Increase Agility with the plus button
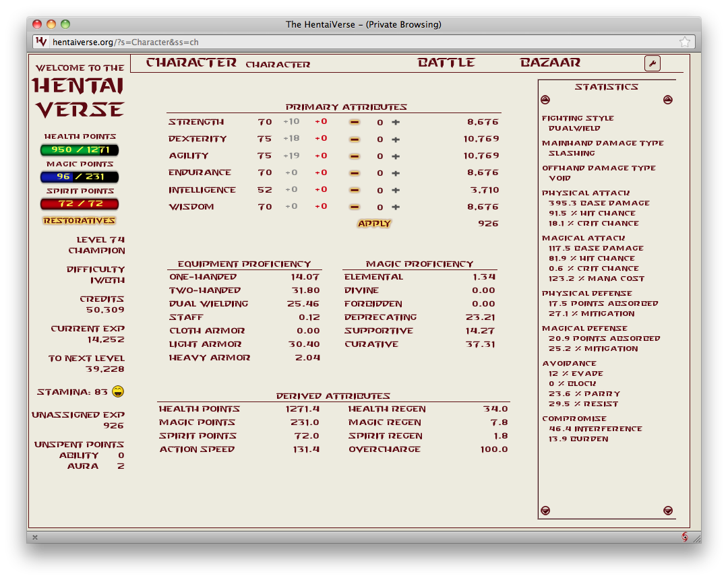This screenshot has width=728, height=580. [396, 156]
